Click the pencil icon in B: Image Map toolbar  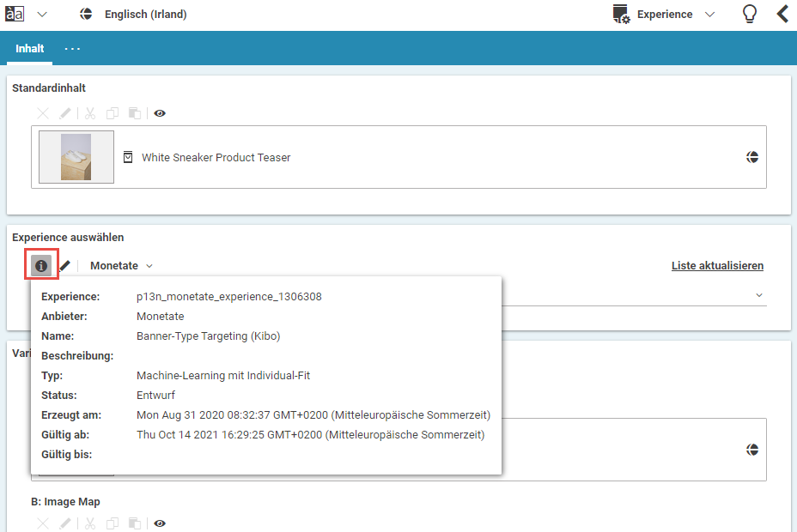65,523
